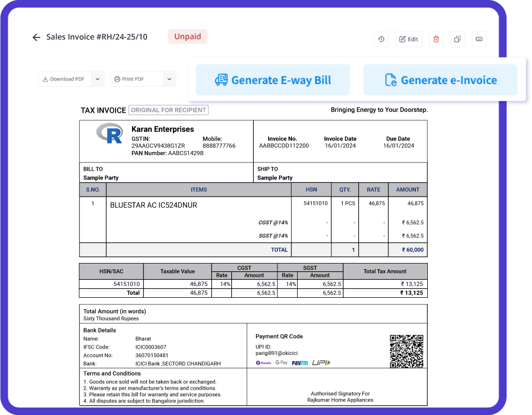Open the Download PDF options dropdown

coord(97,79)
